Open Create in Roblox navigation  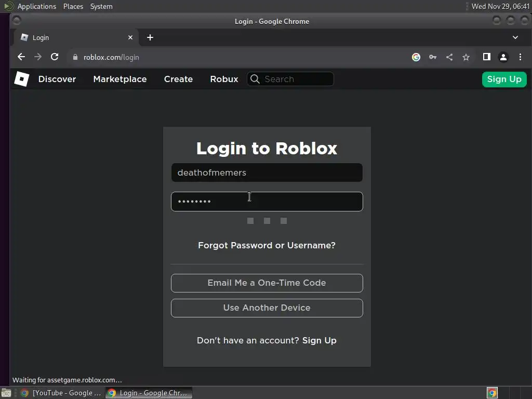(179, 79)
